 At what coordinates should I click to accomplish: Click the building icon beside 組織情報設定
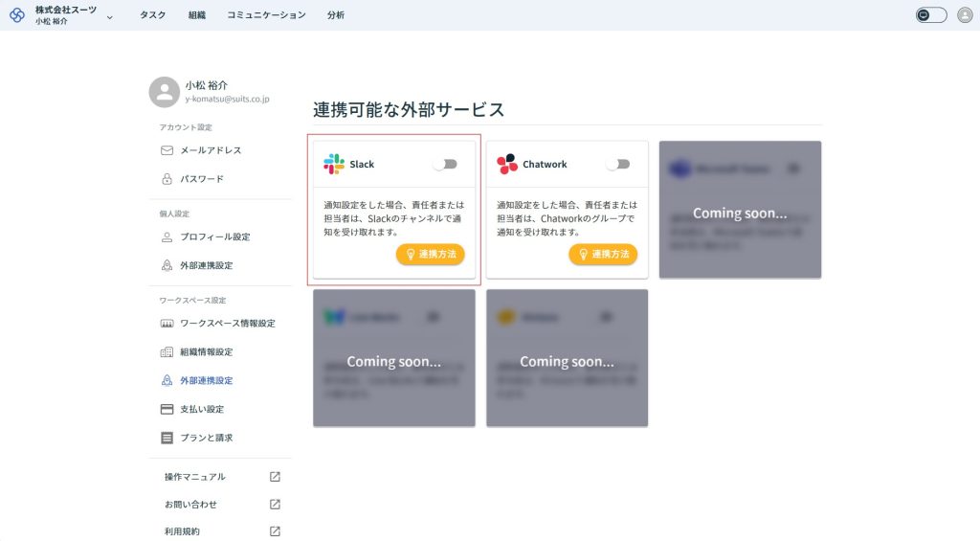pos(167,352)
